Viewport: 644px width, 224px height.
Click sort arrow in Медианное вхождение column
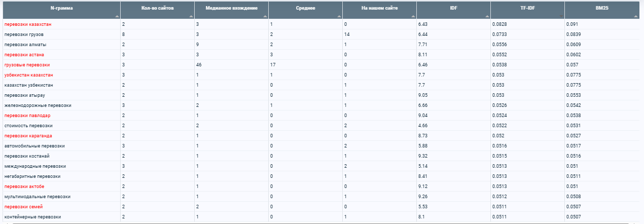click(x=266, y=17)
